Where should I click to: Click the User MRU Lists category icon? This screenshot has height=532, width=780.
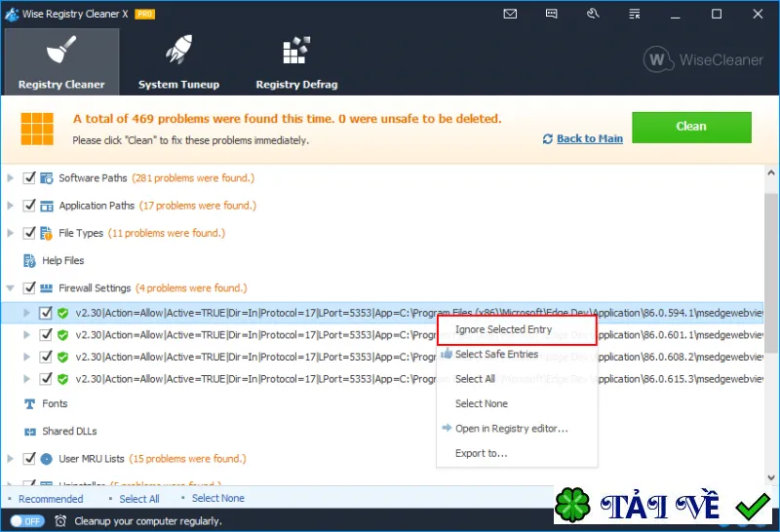click(46, 458)
